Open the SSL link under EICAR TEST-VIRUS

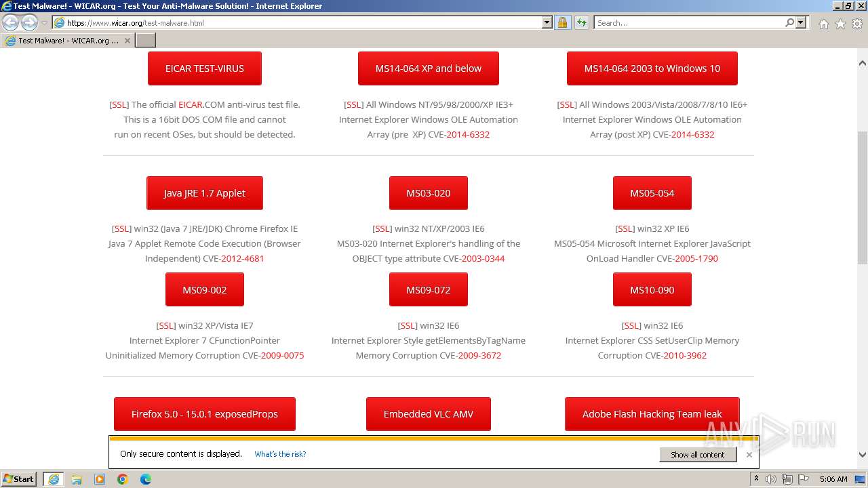coord(119,104)
